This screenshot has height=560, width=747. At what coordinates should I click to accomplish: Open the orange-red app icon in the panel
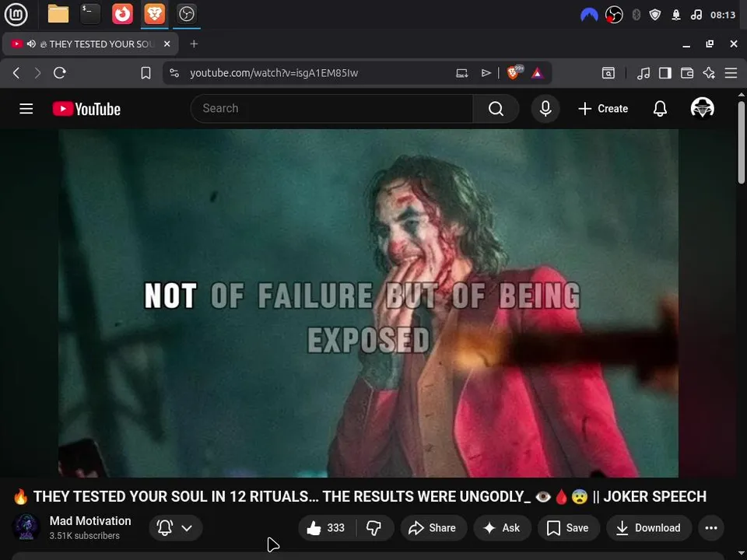(122, 14)
